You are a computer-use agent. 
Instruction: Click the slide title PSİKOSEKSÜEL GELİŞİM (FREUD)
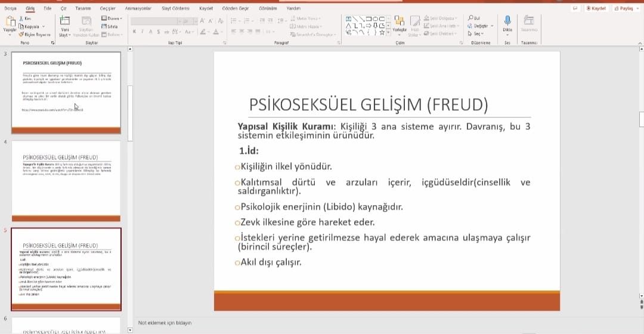pos(369,104)
